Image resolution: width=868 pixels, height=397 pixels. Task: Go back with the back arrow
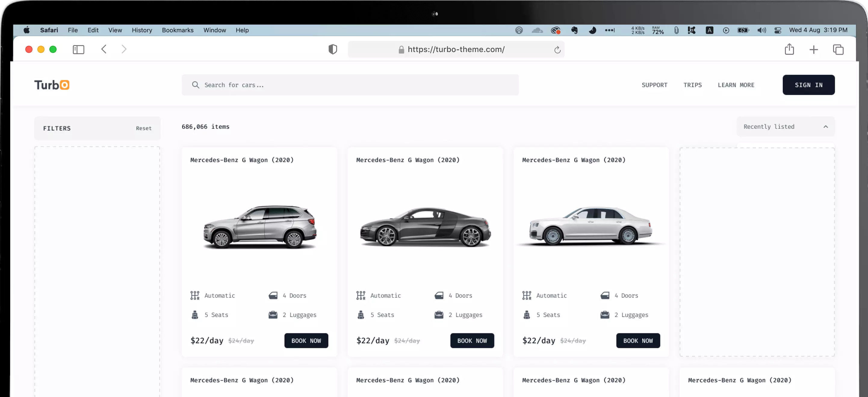104,50
